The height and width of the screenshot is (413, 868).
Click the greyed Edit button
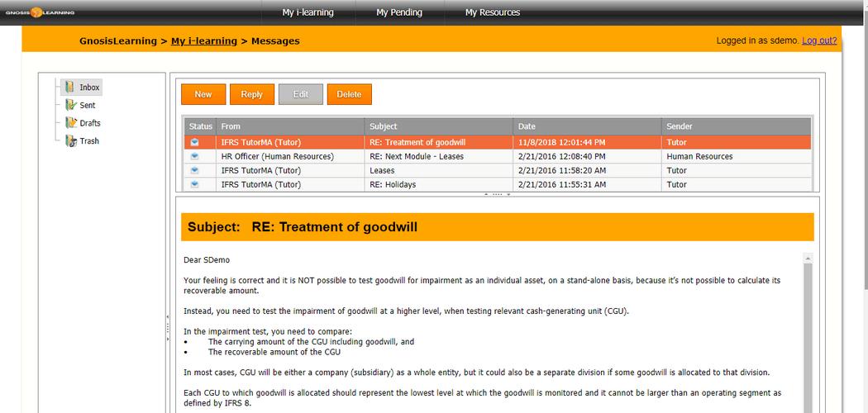pos(301,94)
